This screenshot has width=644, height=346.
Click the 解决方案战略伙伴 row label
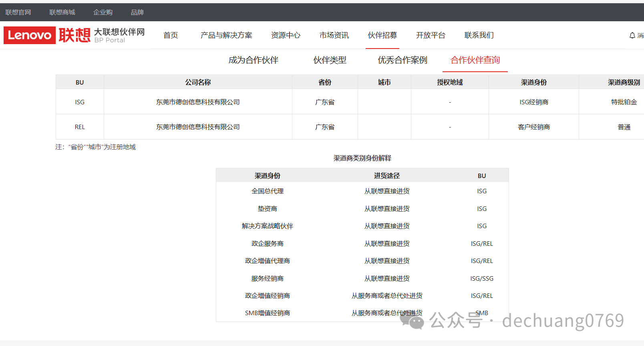[268, 226]
